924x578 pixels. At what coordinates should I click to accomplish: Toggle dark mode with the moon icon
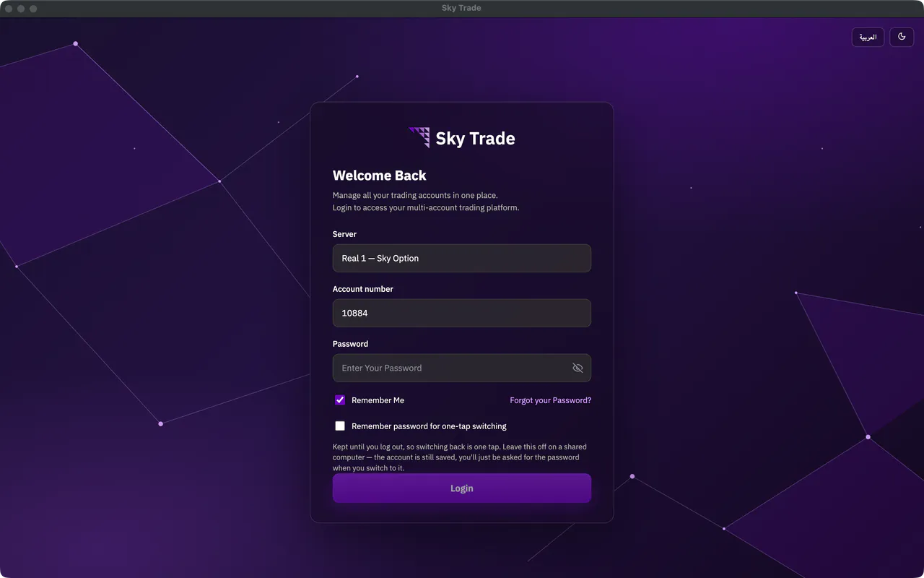902,37
